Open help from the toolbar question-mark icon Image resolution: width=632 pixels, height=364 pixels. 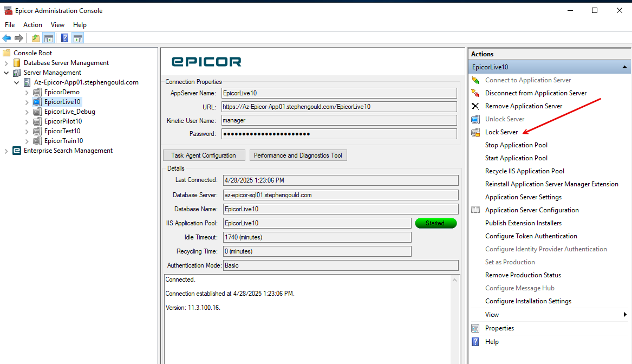pos(64,38)
